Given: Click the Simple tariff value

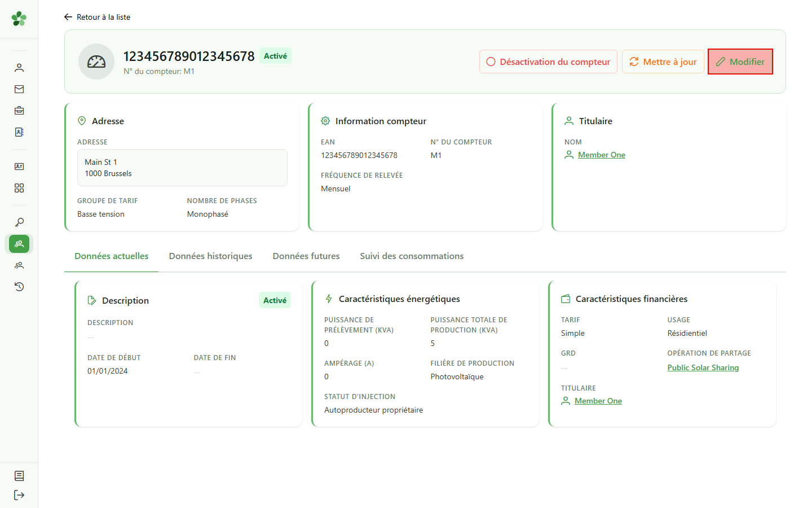Looking at the screenshot, I should [x=572, y=333].
